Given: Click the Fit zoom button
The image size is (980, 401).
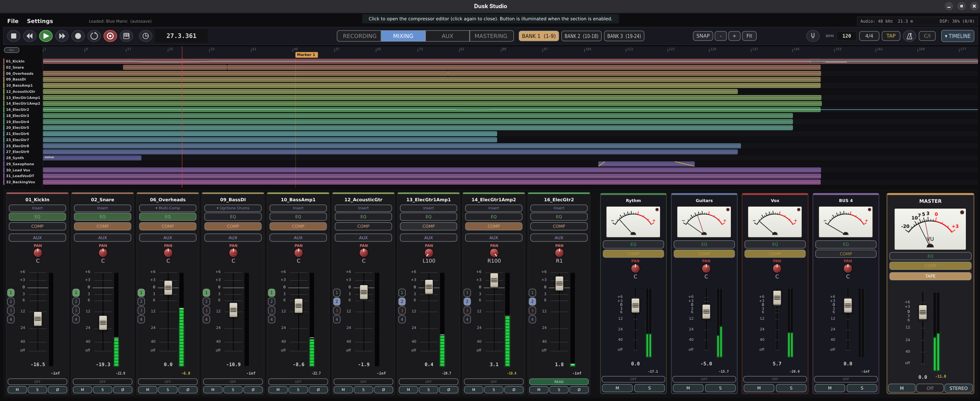Looking at the screenshot, I should (x=749, y=36).
